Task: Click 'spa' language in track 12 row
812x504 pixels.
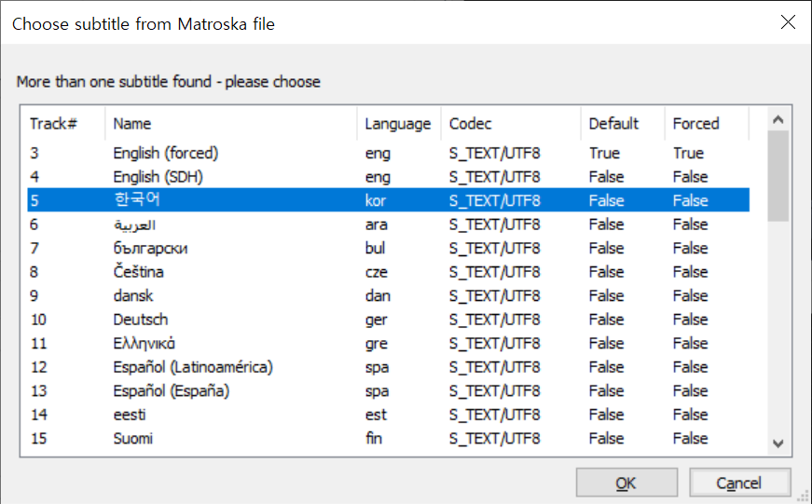Action: (x=377, y=367)
